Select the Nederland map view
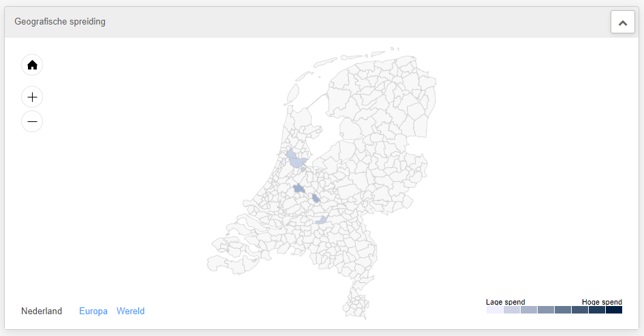 [42, 311]
